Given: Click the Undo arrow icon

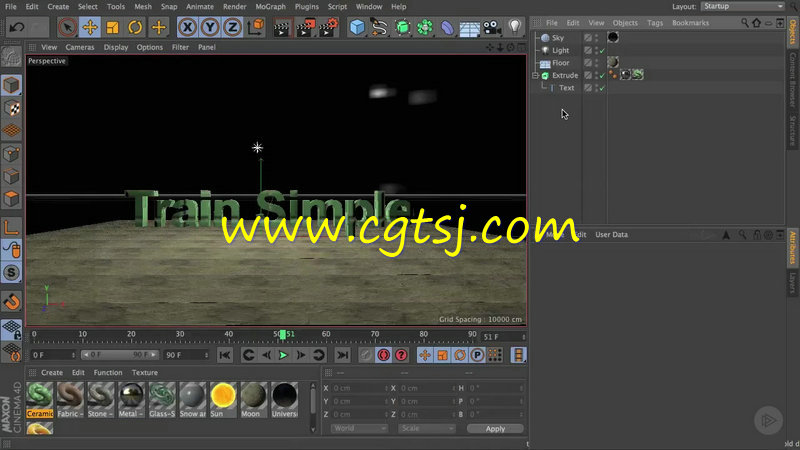Looking at the screenshot, I should click(16, 27).
